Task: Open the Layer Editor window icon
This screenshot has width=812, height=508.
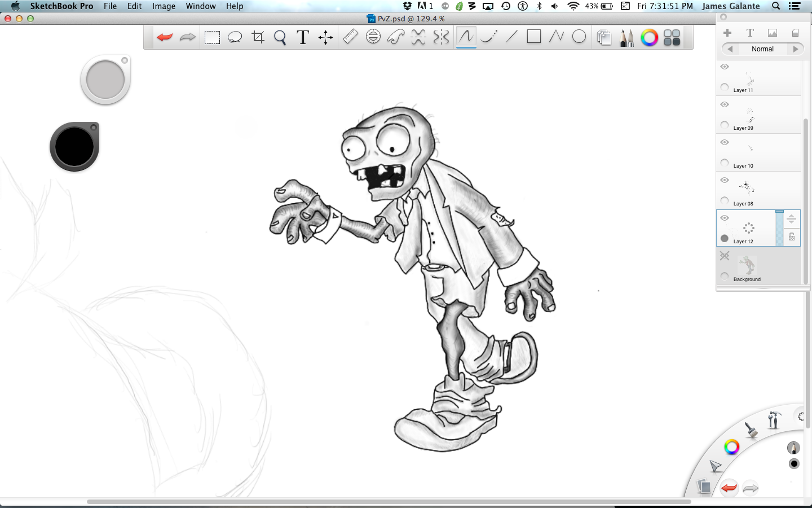Action: click(604, 38)
